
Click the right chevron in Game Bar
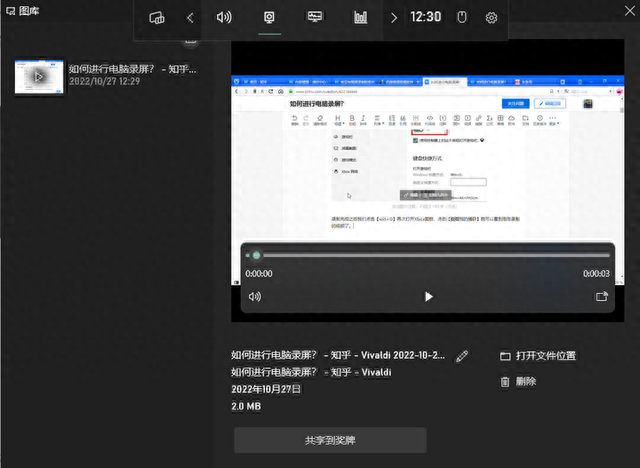(x=393, y=18)
